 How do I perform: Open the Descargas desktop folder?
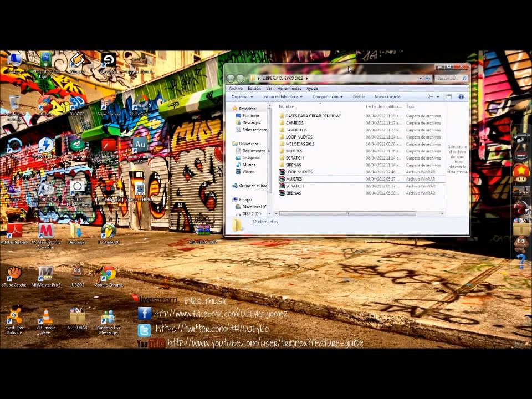pyautogui.click(x=78, y=234)
